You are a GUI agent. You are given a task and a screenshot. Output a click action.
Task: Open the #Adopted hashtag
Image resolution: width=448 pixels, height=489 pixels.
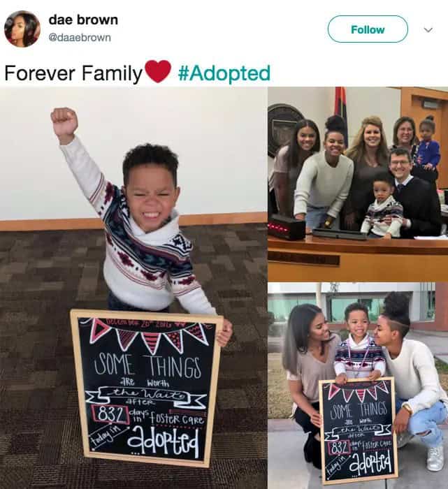click(224, 73)
